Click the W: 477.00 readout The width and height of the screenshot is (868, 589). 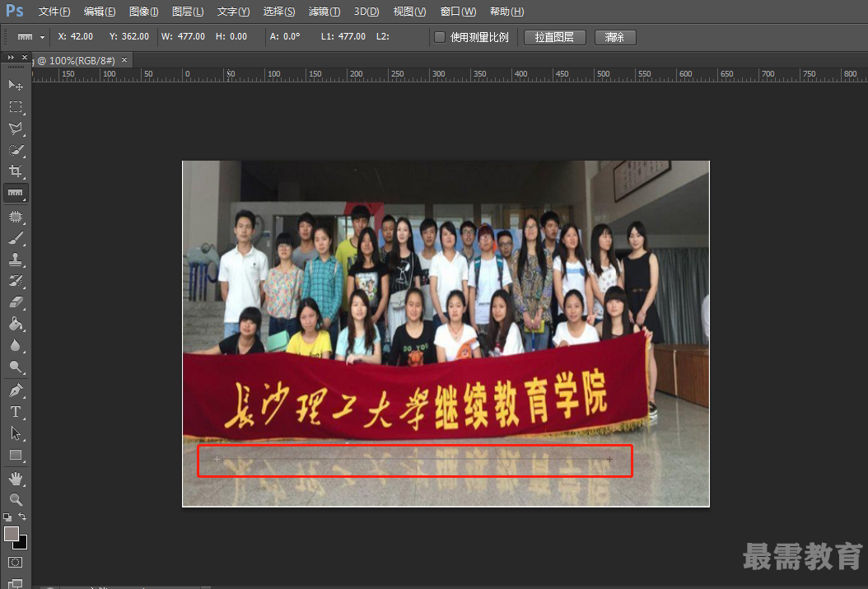point(183,36)
